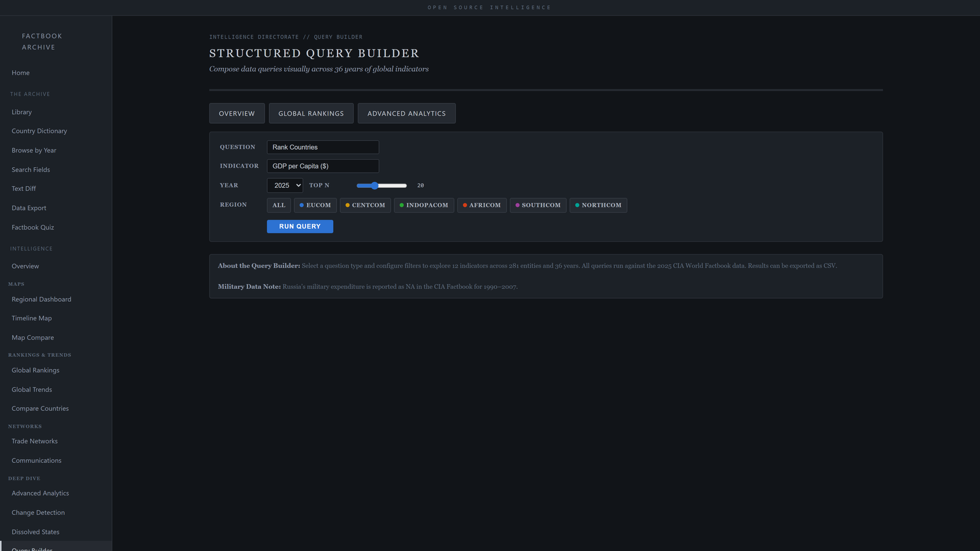Viewport: 980px width, 551px height.
Task: Open the YEAR dropdown
Action: tap(284, 185)
